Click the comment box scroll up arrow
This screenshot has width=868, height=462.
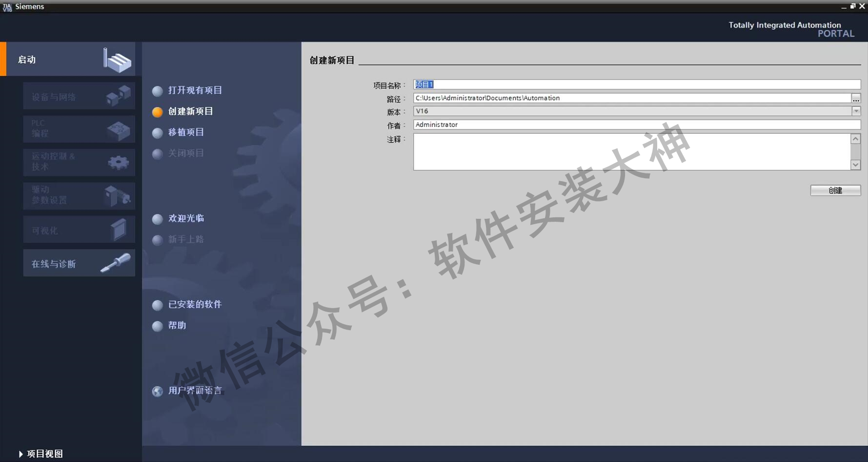855,139
